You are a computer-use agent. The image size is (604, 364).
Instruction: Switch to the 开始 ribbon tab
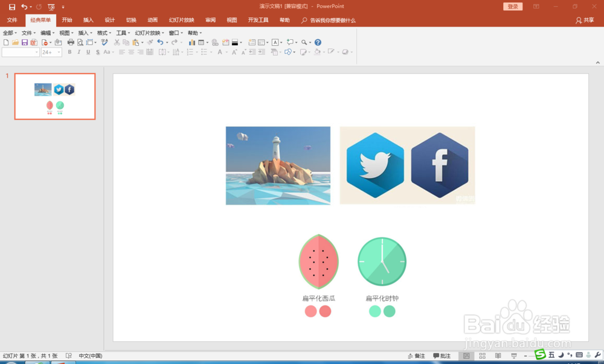(67, 20)
